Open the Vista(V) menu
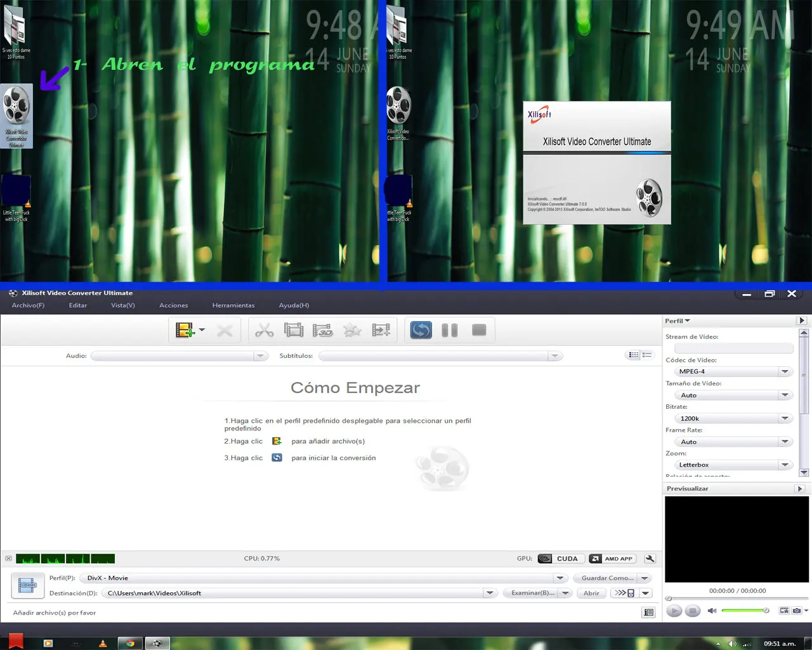The width and height of the screenshot is (812, 650). point(123,305)
